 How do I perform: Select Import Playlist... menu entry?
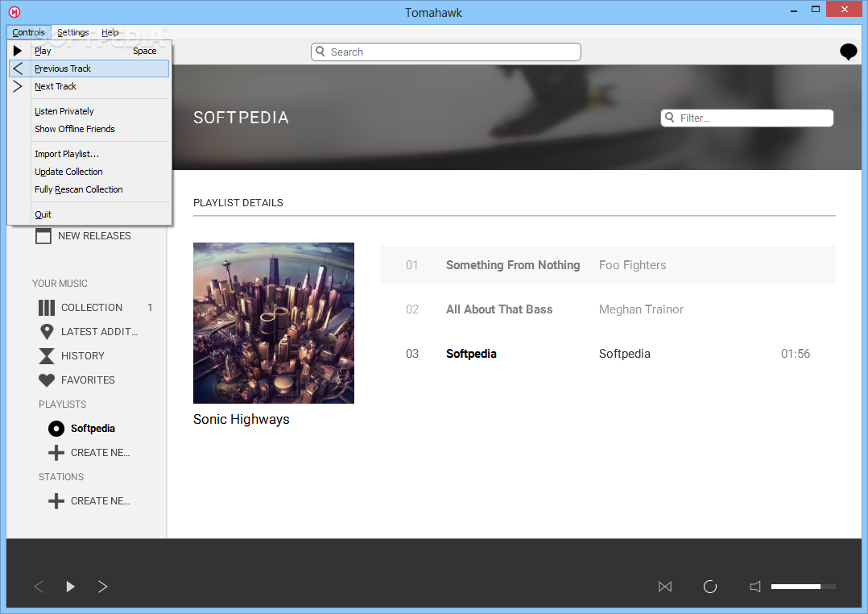(89, 154)
